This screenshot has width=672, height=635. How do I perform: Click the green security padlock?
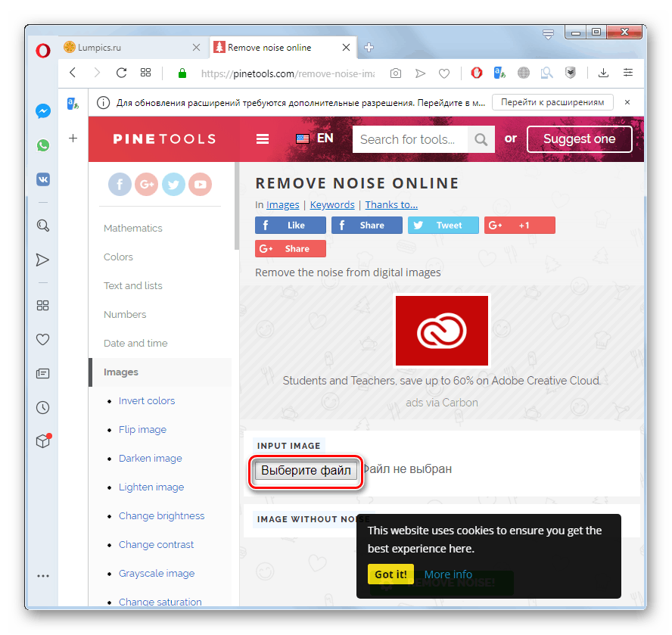[182, 73]
